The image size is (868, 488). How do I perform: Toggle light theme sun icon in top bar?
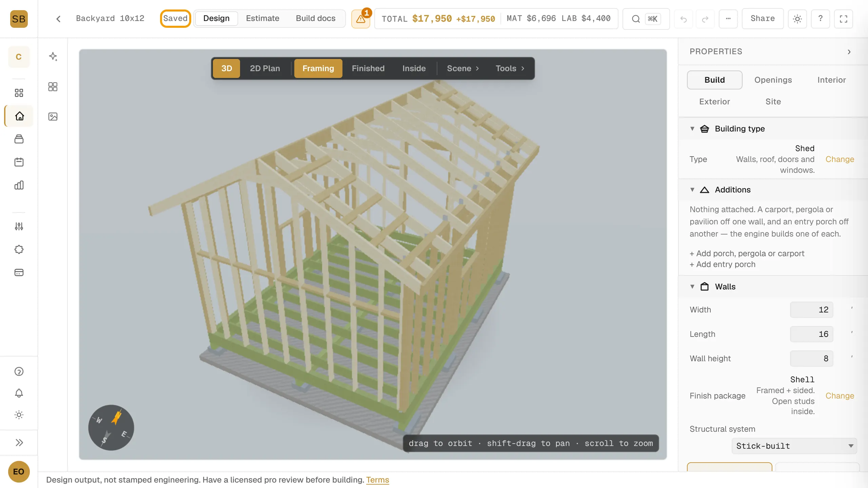[797, 19]
